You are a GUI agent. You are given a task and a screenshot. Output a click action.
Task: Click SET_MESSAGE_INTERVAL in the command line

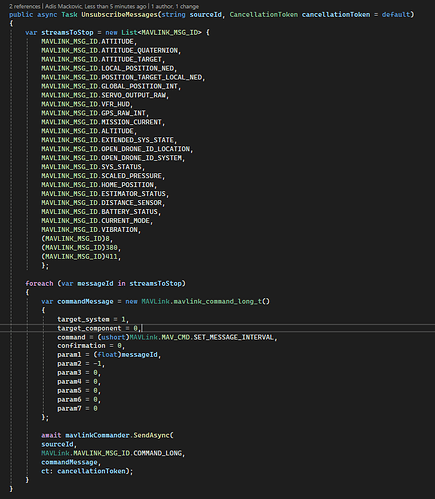click(x=234, y=337)
